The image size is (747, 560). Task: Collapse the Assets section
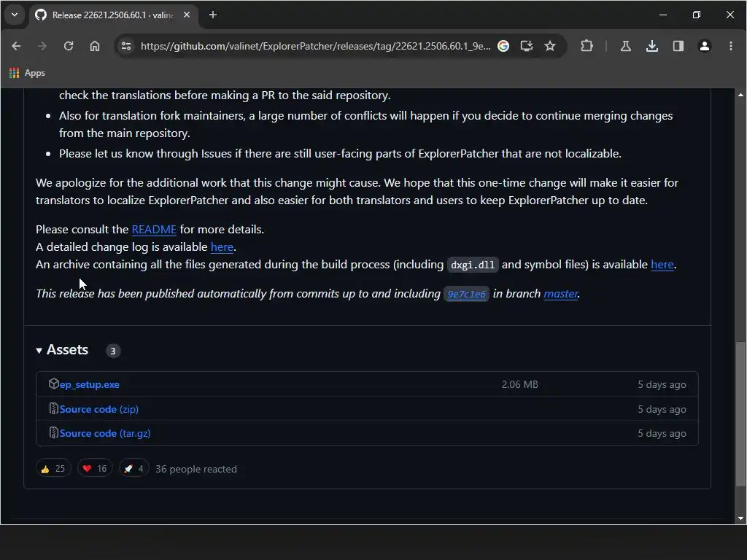[62, 350]
